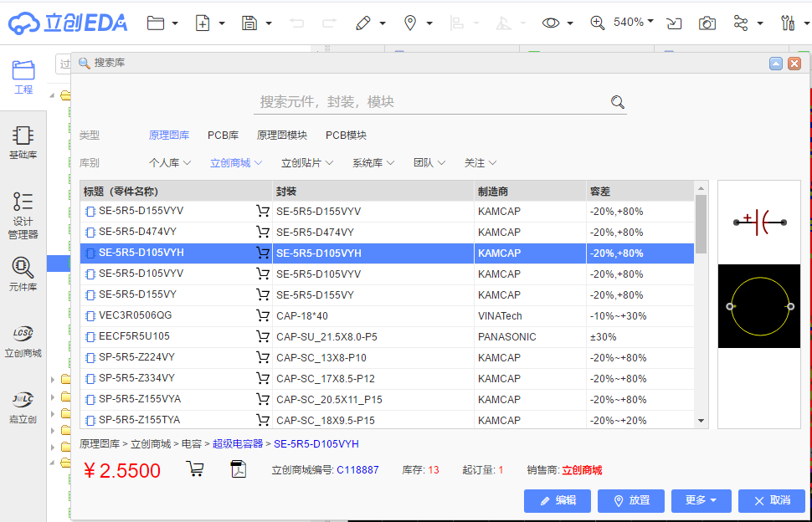
Task: Open the zoom level 540% dropdown
Action: point(632,23)
